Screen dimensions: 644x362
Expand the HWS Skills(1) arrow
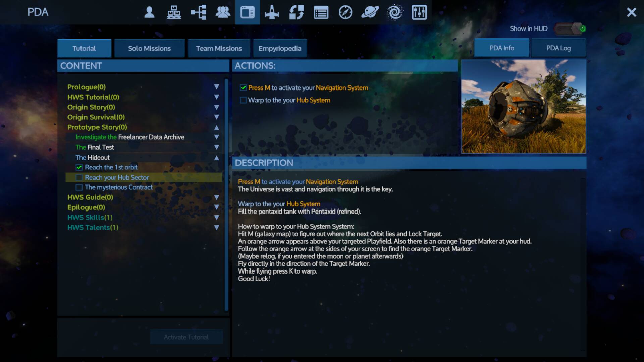(217, 217)
